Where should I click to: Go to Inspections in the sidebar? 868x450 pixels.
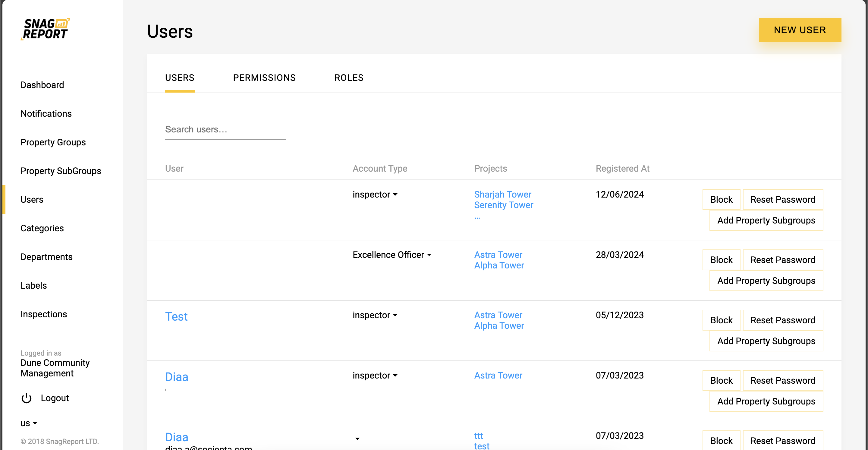tap(43, 314)
